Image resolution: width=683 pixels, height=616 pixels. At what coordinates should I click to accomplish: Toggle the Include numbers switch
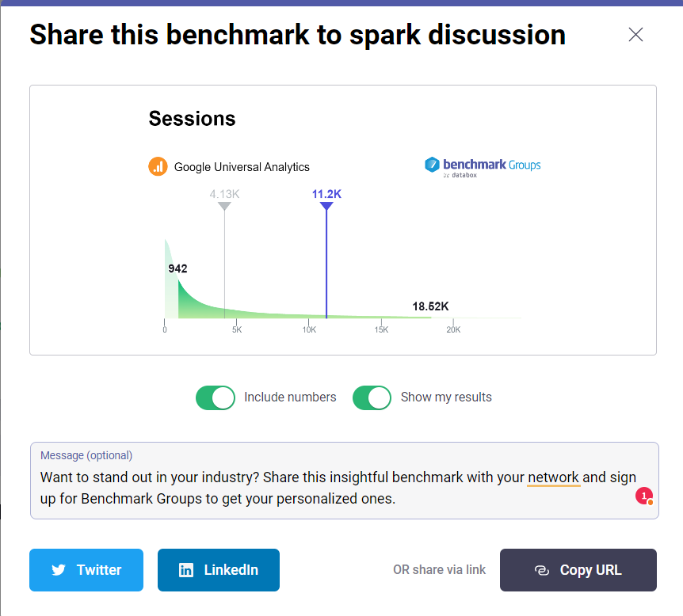point(216,397)
